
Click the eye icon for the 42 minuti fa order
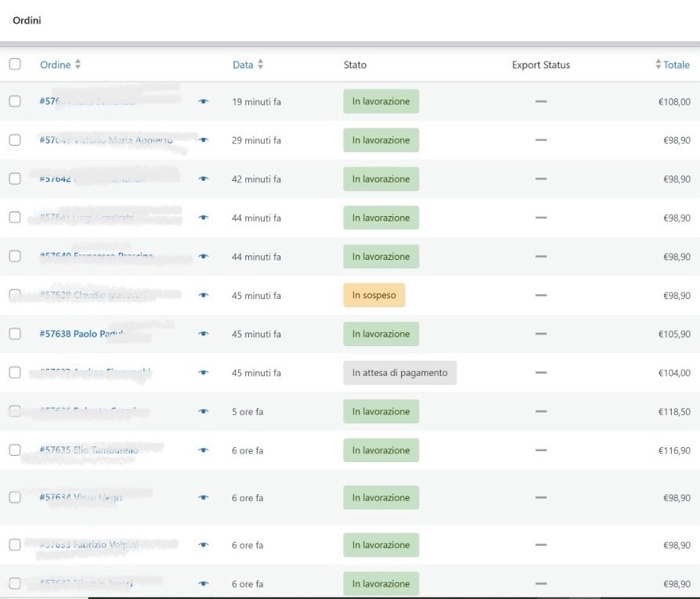click(x=204, y=179)
